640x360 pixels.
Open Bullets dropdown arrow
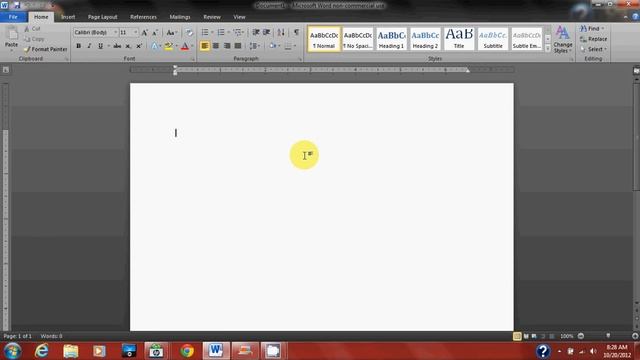(x=212, y=32)
